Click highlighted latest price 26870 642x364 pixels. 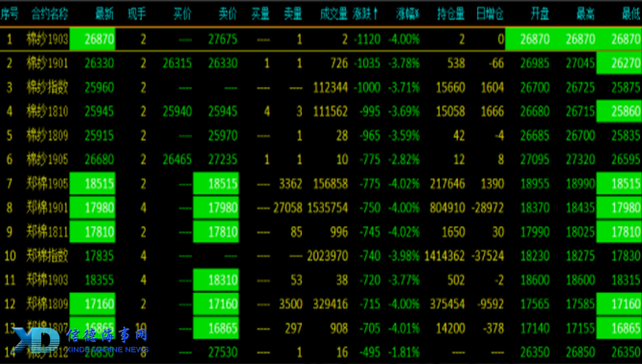(x=93, y=39)
